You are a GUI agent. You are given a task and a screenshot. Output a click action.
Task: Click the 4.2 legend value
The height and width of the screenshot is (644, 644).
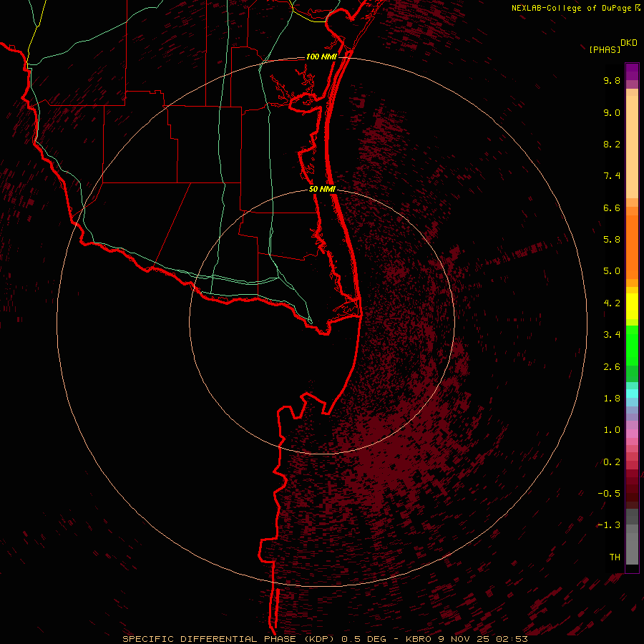pos(612,303)
